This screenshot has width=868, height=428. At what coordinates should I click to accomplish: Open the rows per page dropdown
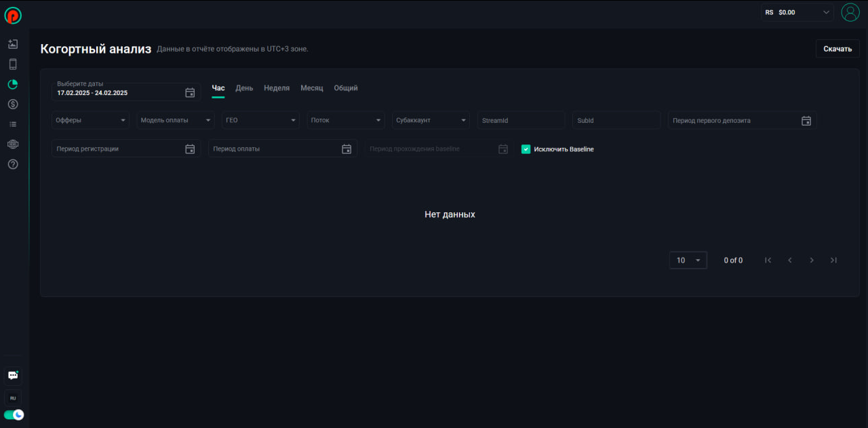[x=688, y=260]
